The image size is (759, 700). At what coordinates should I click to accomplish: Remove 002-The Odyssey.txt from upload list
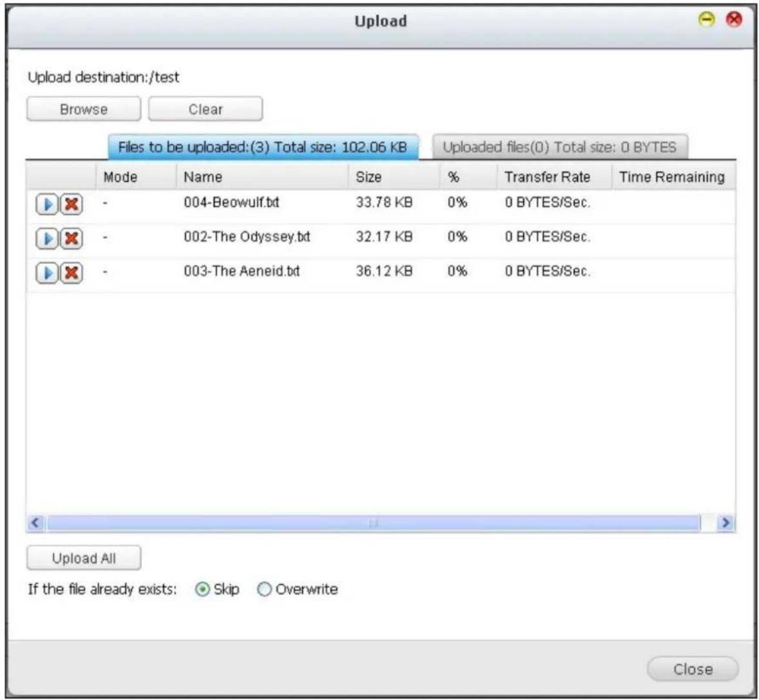pos(71,239)
